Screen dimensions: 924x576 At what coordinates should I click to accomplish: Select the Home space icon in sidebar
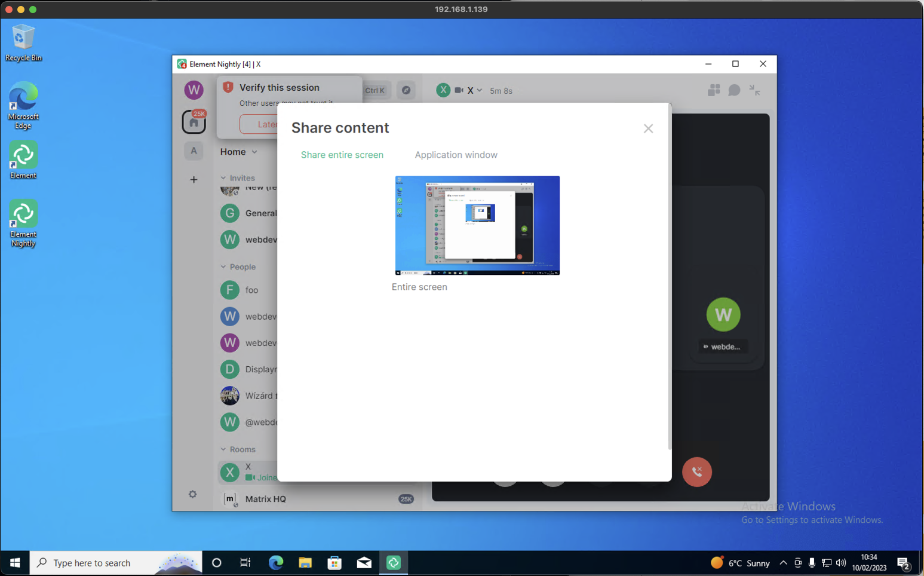click(x=194, y=122)
